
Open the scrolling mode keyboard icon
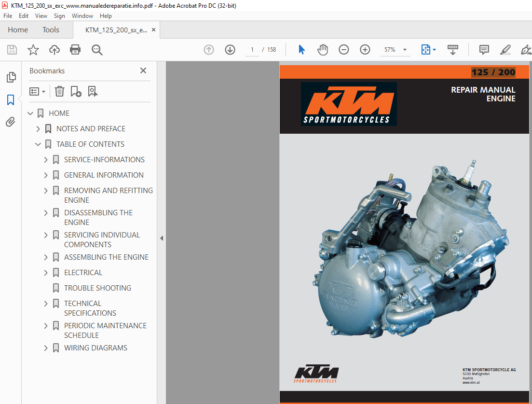[x=452, y=50]
